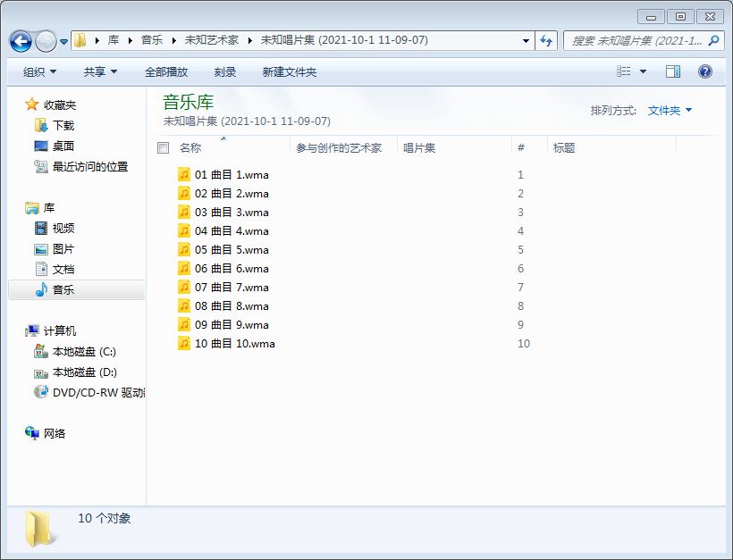
Task: Select the 01 曲目 1.wma music file icon
Action: tap(184, 175)
